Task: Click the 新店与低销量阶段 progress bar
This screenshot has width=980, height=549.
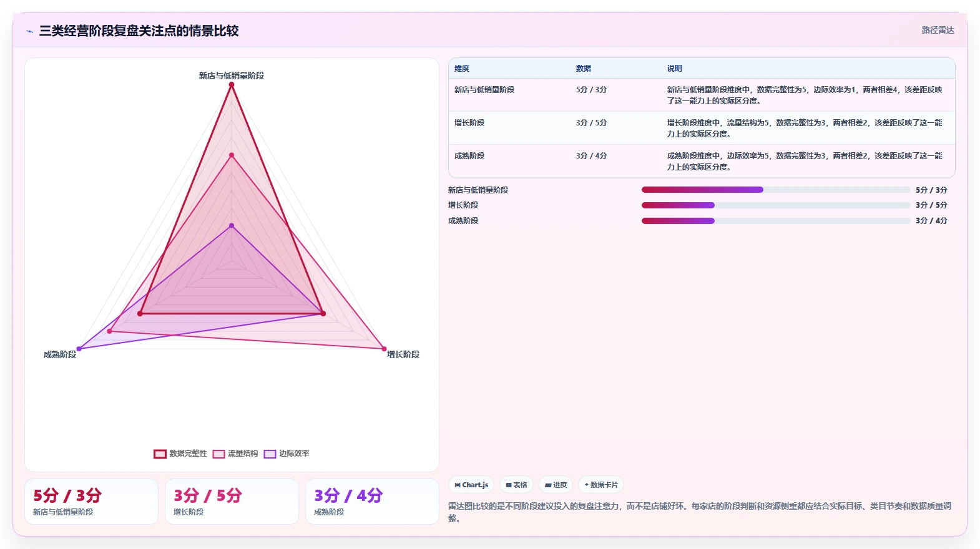Action: pos(776,190)
